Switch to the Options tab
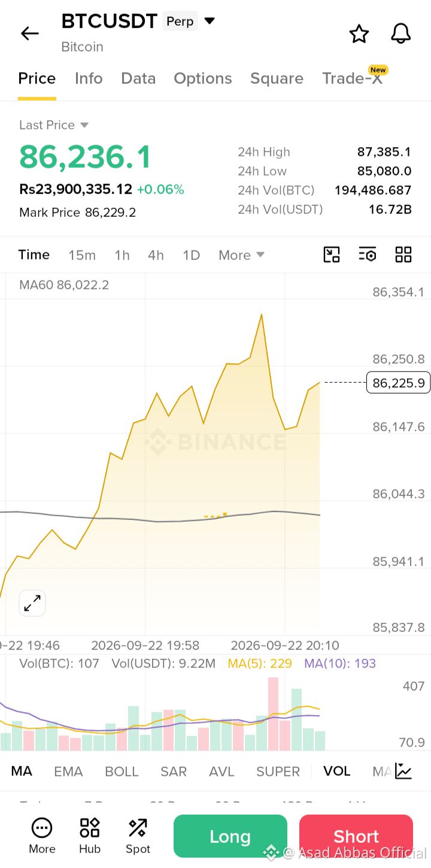Image resolution: width=431 pixels, height=868 pixels. point(203,78)
